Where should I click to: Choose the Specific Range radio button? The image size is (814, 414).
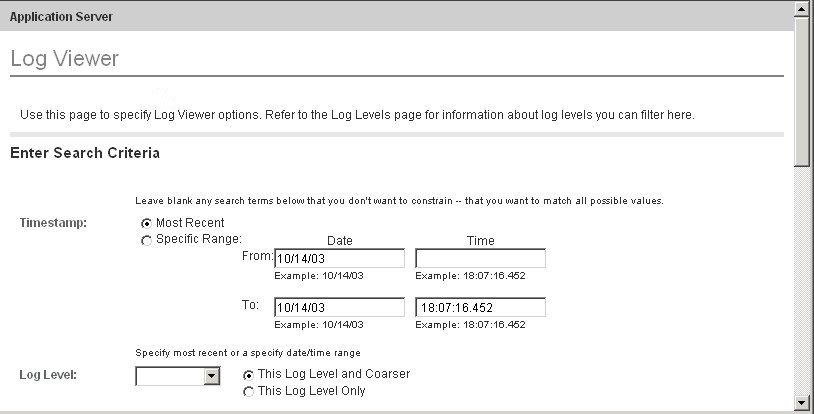147,240
